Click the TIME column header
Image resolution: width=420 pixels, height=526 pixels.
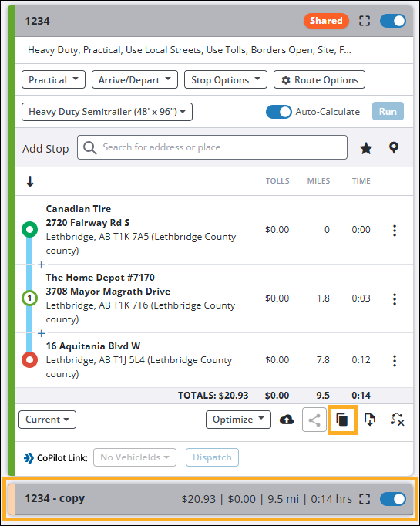point(361,181)
